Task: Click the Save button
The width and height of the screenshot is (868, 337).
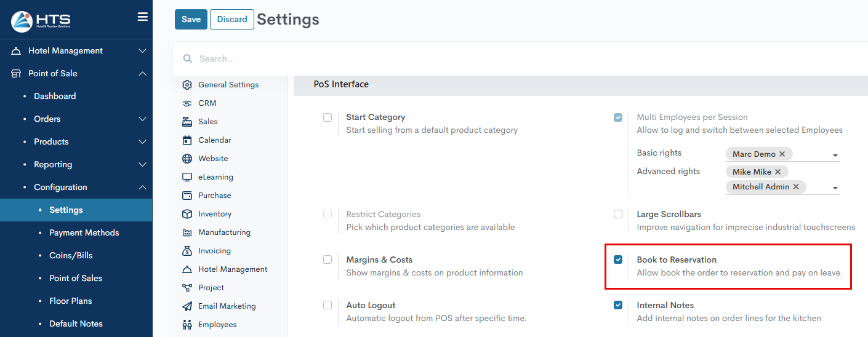Action: point(191,19)
